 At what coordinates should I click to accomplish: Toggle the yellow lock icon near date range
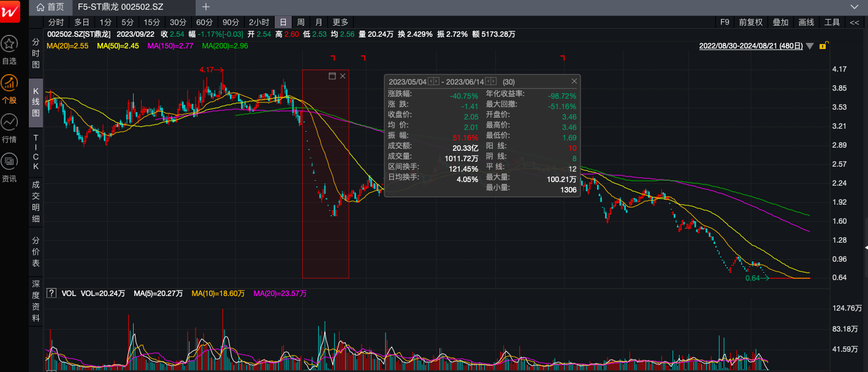tap(823, 45)
